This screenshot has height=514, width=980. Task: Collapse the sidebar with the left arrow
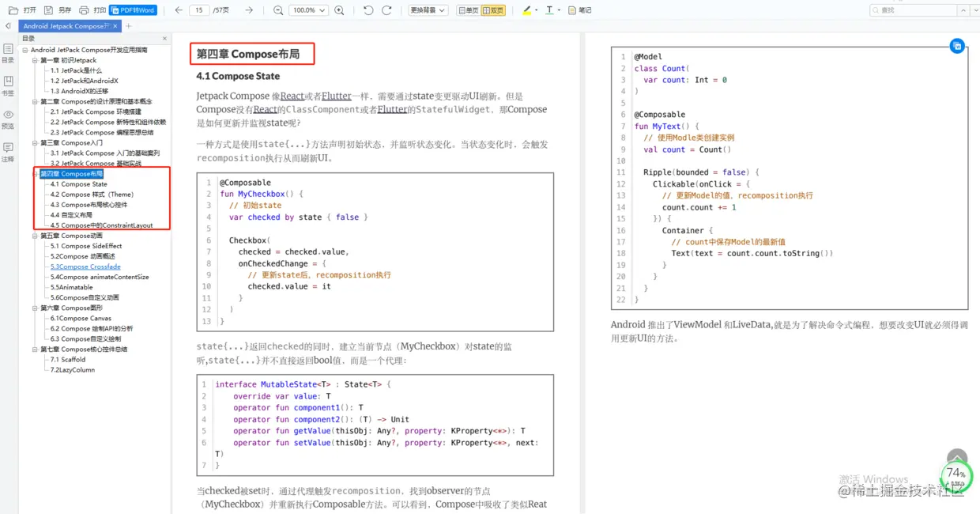point(8,26)
